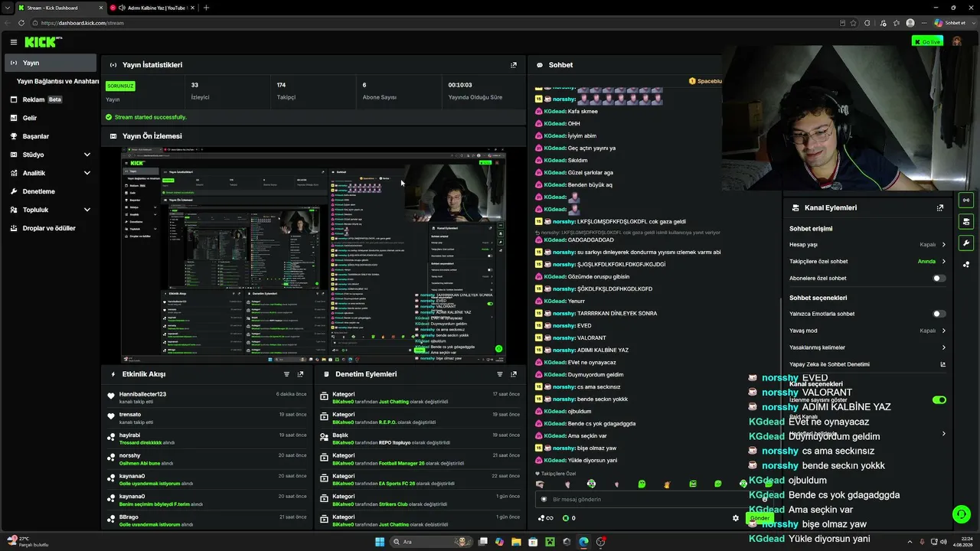Open Yapay Zeka ile Sohbet Denetimi link icon
The image size is (980, 551).
942,364
